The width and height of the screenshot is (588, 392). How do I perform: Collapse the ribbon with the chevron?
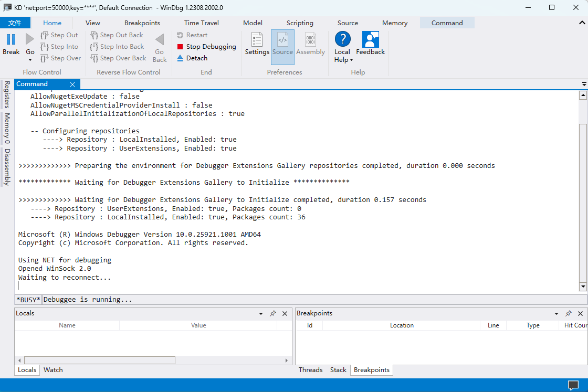[x=582, y=23]
